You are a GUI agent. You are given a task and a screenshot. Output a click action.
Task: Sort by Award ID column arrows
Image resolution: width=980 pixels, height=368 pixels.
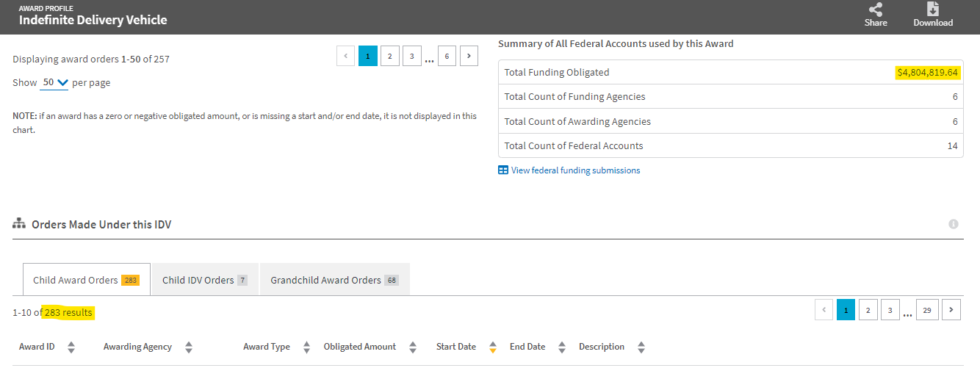tap(71, 347)
